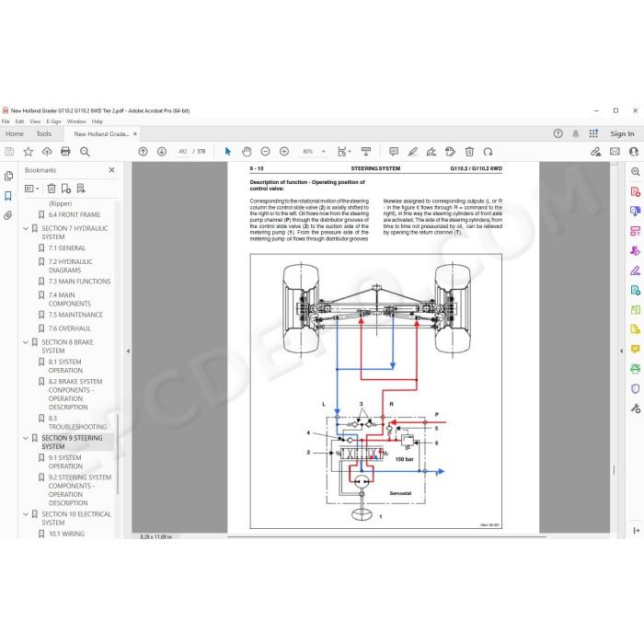Open the zoom percentage dropdown
644x644 pixels.
pos(324,152)
